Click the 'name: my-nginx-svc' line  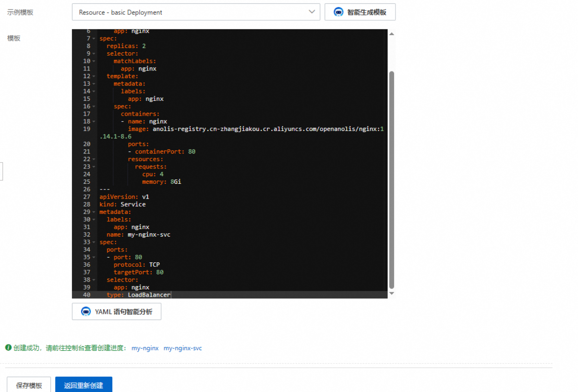[x=138, y=235]
